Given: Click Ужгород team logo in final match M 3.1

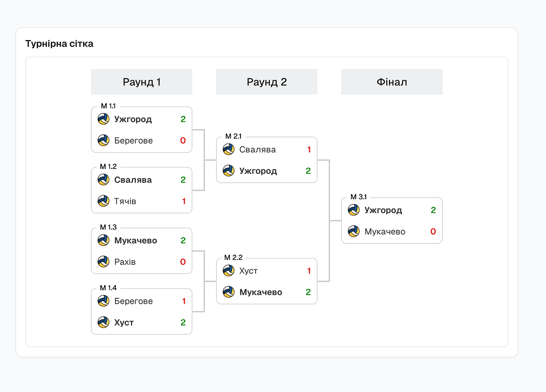Looking at the screenshot, I should [x=354, y=210].
